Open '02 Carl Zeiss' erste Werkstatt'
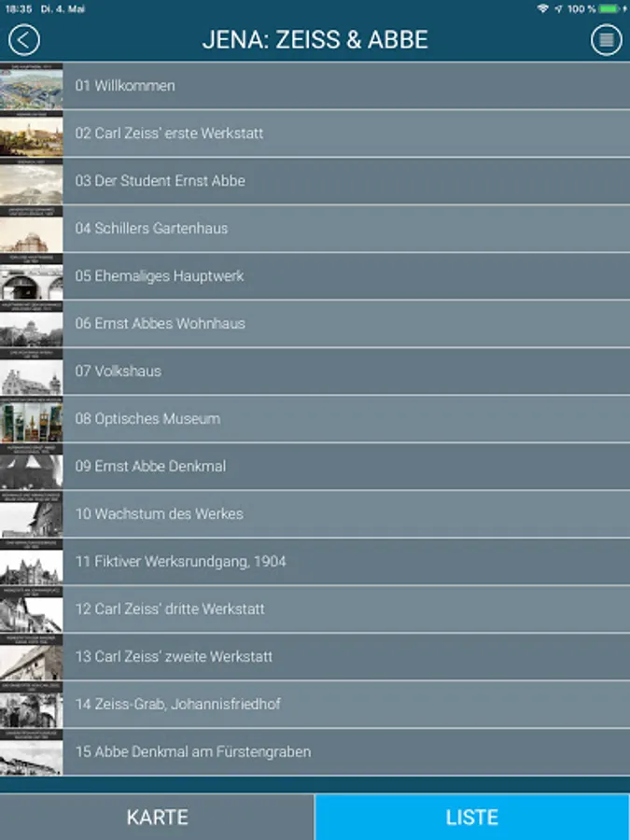Screen dimensions: 630x840 (x=315, y=133)
